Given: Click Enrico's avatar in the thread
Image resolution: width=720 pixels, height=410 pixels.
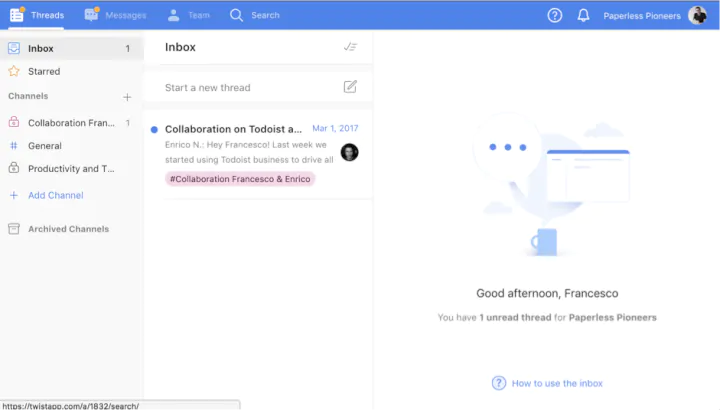Looking at the screenshot, I should [349, 152].
